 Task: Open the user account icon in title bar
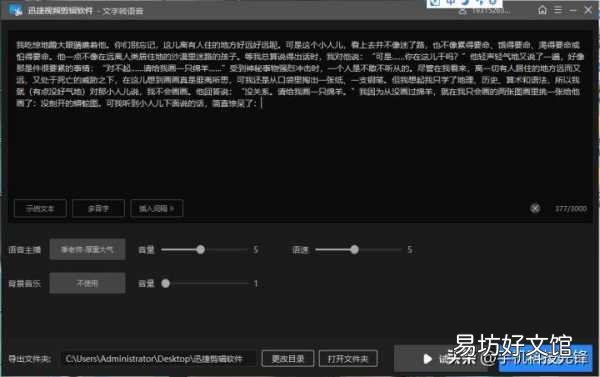pyautogui.click(x=463, y=11)
